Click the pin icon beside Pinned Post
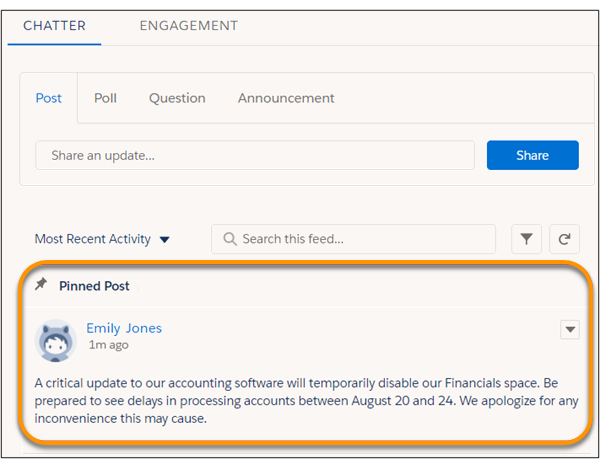 click(x=41, y=285)
